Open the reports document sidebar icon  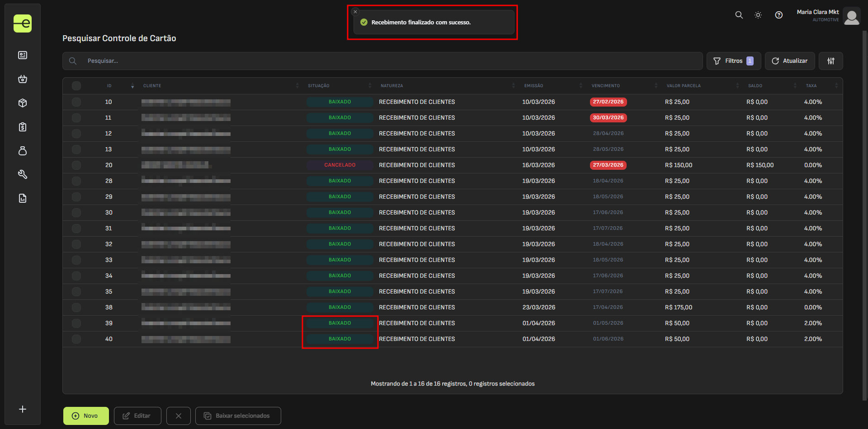pyautogui.click(x=23, y=198)
